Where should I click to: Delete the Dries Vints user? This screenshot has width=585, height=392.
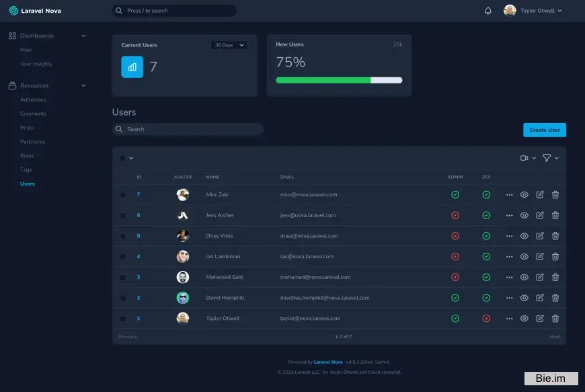(x=555, y=236)
